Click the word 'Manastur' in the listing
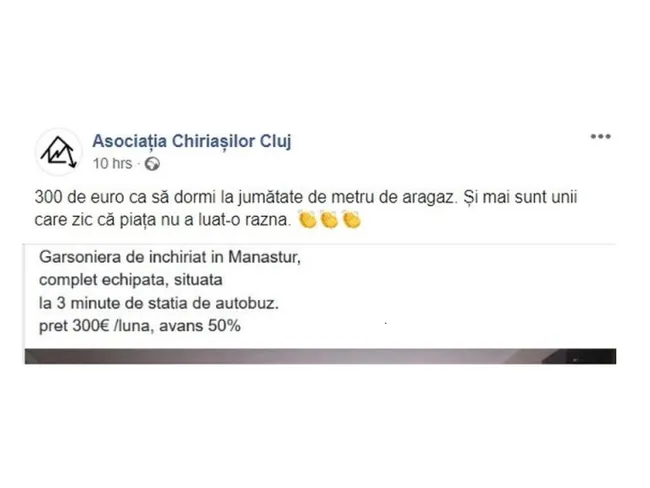Viewport: 650px width, 488px height. pyautogui.click(x=264, y=257)
